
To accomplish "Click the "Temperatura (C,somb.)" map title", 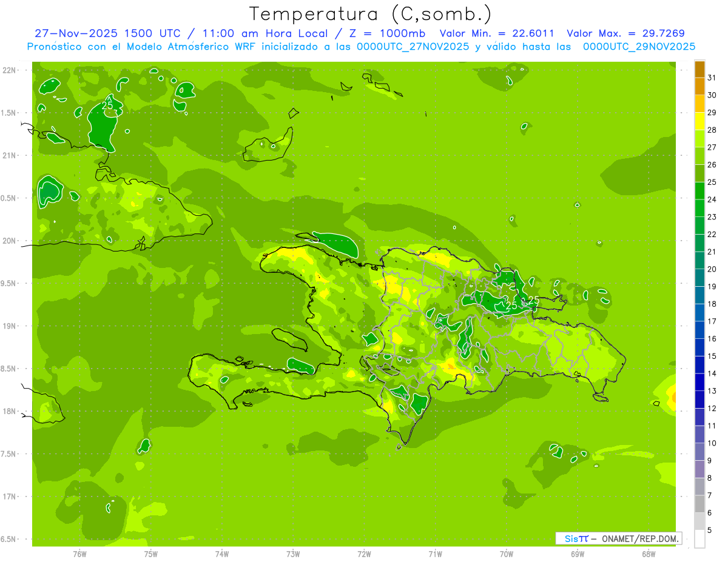I will [371, 13].
